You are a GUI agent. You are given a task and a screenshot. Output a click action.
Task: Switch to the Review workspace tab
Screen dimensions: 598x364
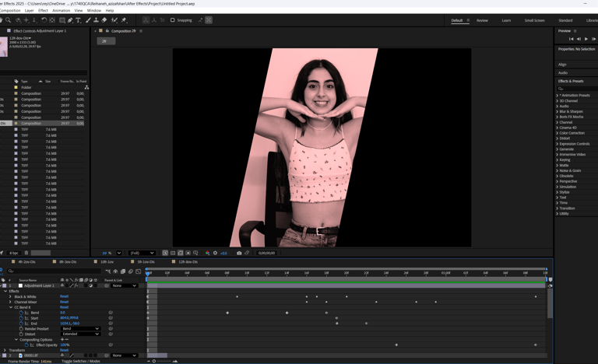[x=482, y=20]
